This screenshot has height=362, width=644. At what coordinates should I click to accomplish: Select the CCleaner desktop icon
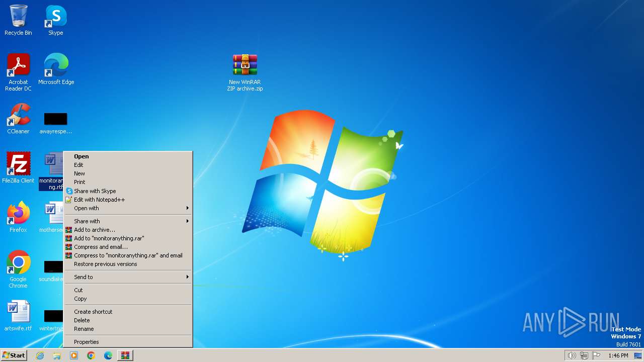click(x=18, y=119)
